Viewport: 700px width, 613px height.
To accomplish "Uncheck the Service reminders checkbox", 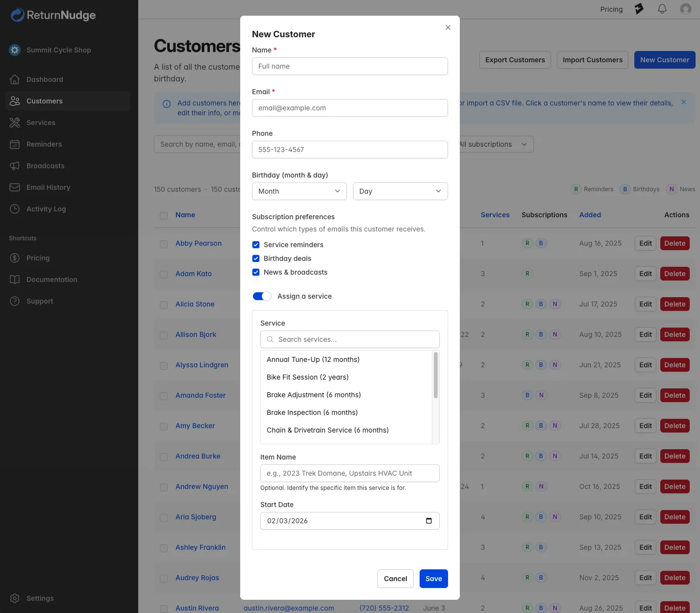I will [x=256, y=245].
